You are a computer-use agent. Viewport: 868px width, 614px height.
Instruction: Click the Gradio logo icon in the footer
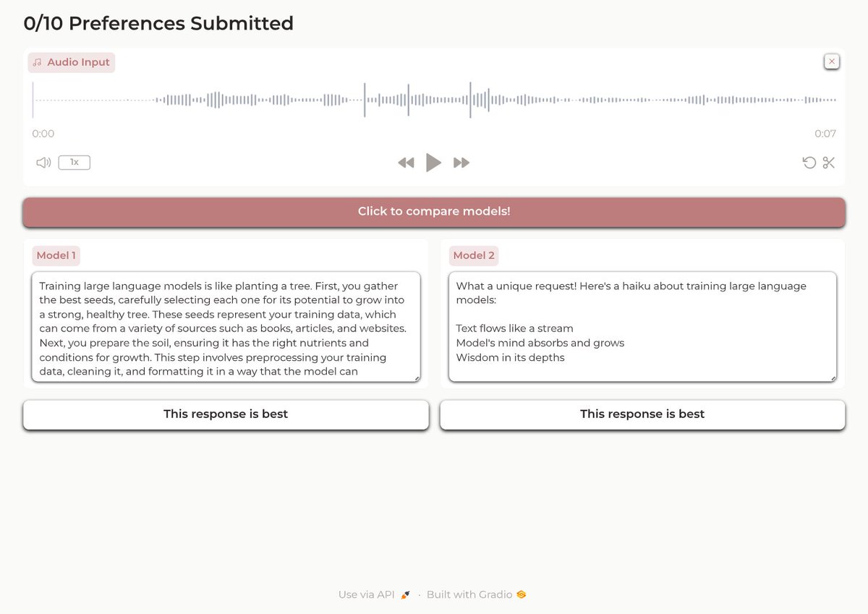521,594
